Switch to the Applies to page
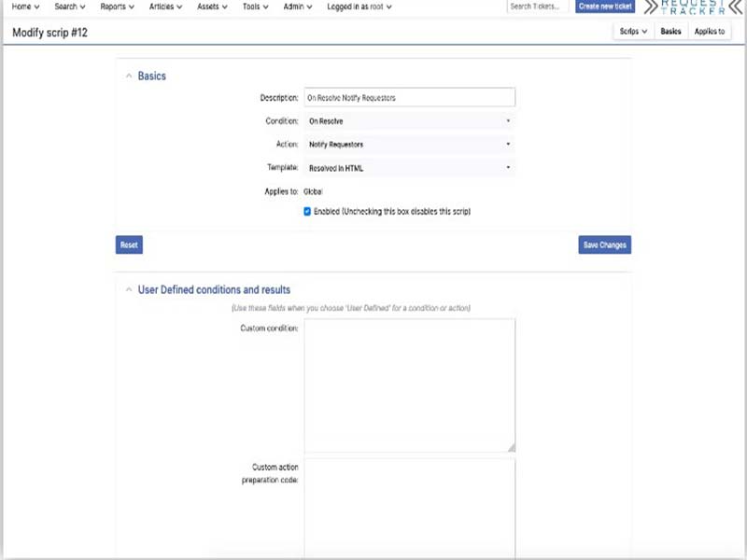The image size is (747, 560). (x=709, y=31)
